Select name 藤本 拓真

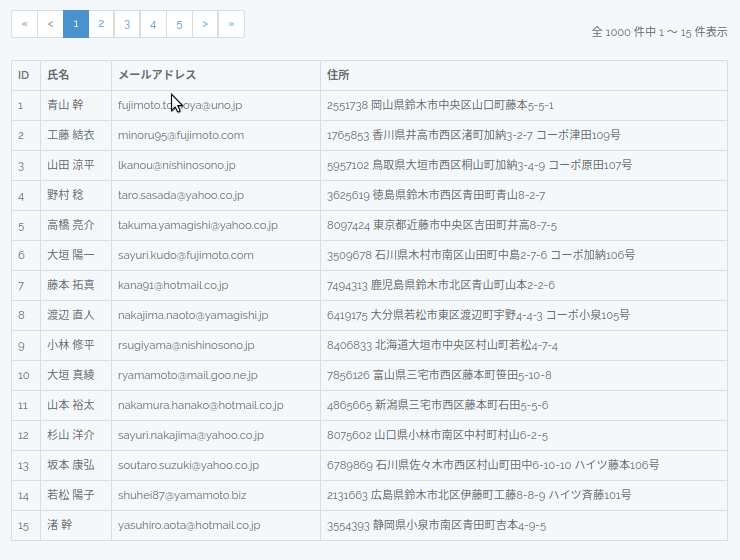[71, 285]
